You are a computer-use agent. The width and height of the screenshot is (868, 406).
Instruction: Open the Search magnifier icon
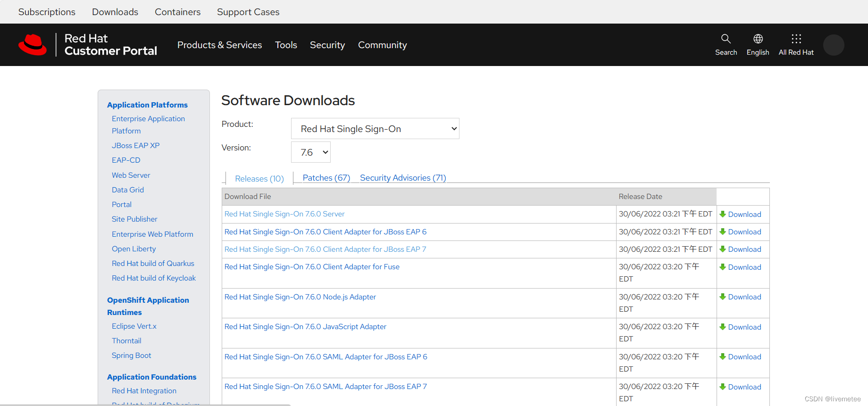tap(726, 39)
